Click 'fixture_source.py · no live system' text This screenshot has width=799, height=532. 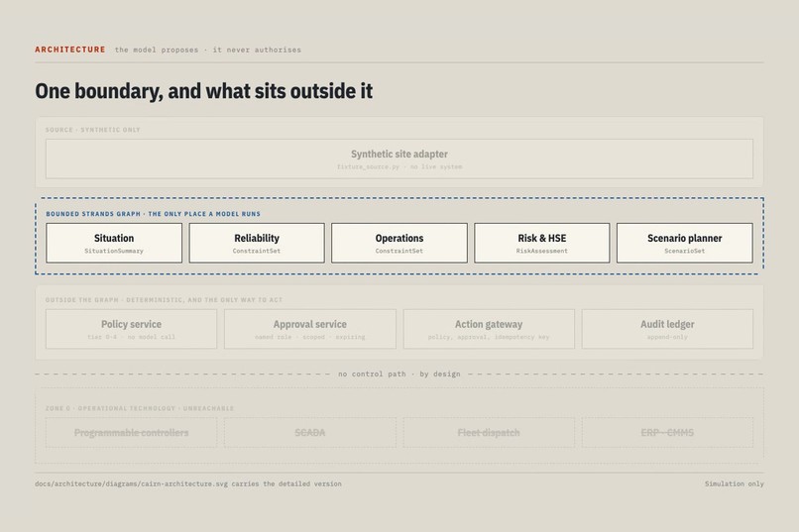(x=399, y=167)
